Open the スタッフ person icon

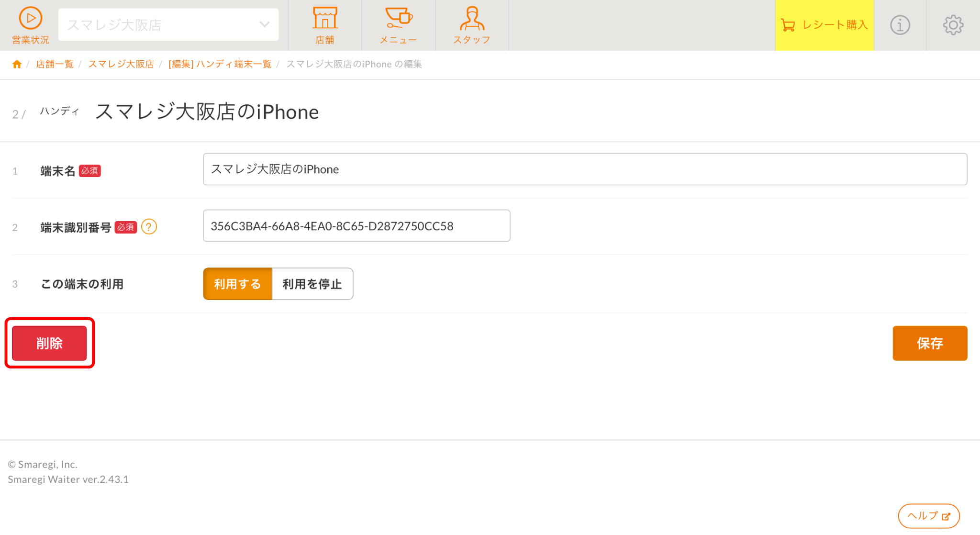(x=472, y=19)
